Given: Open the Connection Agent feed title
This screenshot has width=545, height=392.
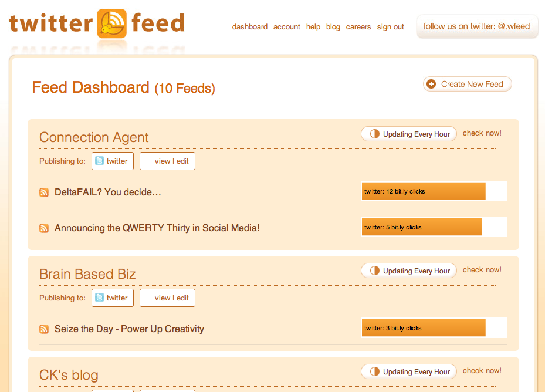Looking at the screenshot, I should pyautogui.click(x=94, y=137).
